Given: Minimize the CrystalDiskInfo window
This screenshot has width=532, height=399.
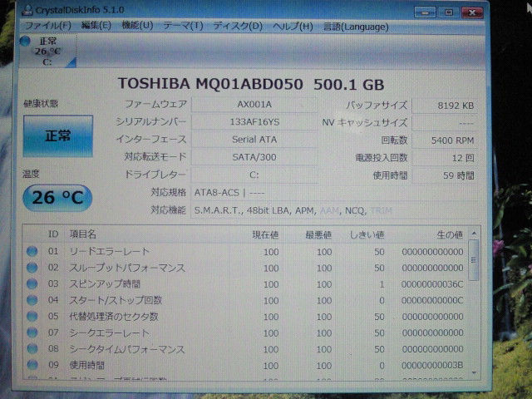Looking at the screenshot, I should coord(425,12).
